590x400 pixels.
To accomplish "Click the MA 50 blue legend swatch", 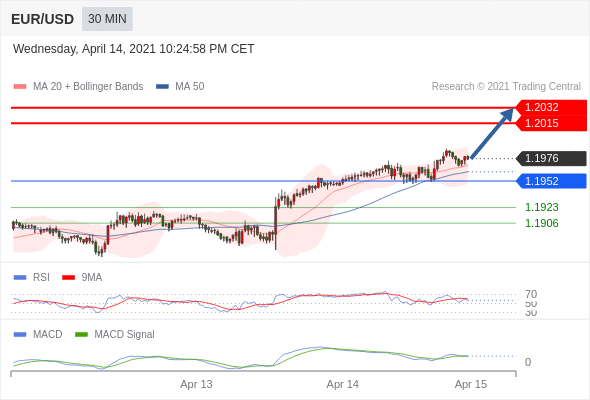I will click(162, 87).
